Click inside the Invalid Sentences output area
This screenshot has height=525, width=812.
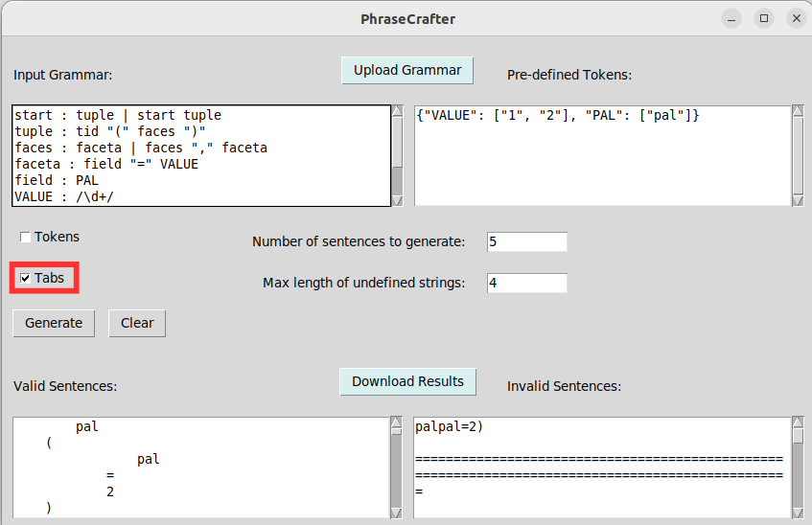(602, 468)
